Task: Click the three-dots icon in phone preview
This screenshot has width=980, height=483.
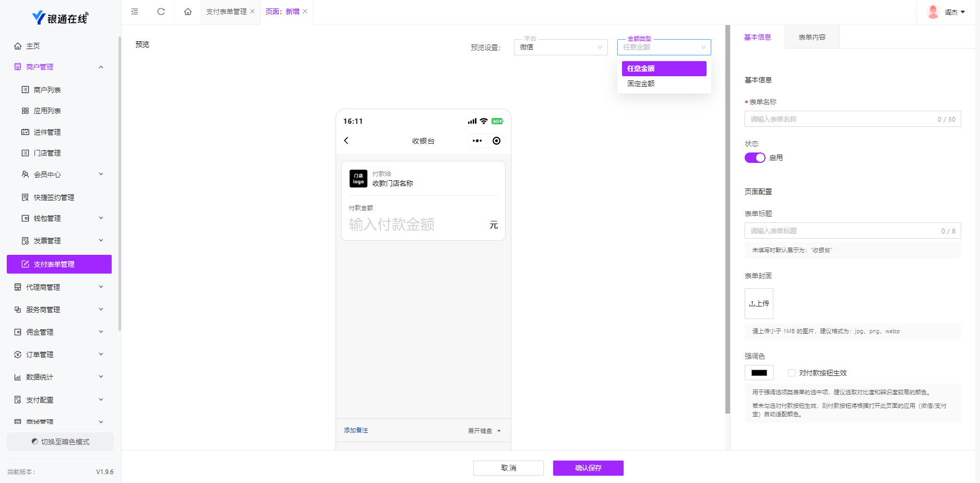Action: coord(477,140)
